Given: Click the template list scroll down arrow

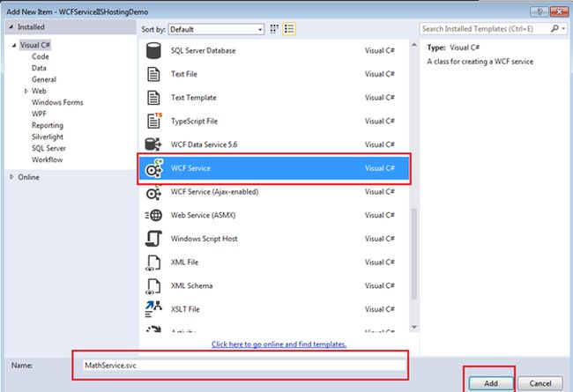Looking at the screenshot, I should [x=414, y=327].
